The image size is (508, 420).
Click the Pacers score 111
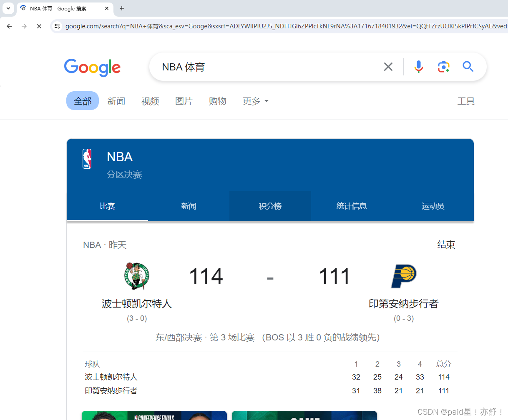pyautogui.click(x=334, y=276)
